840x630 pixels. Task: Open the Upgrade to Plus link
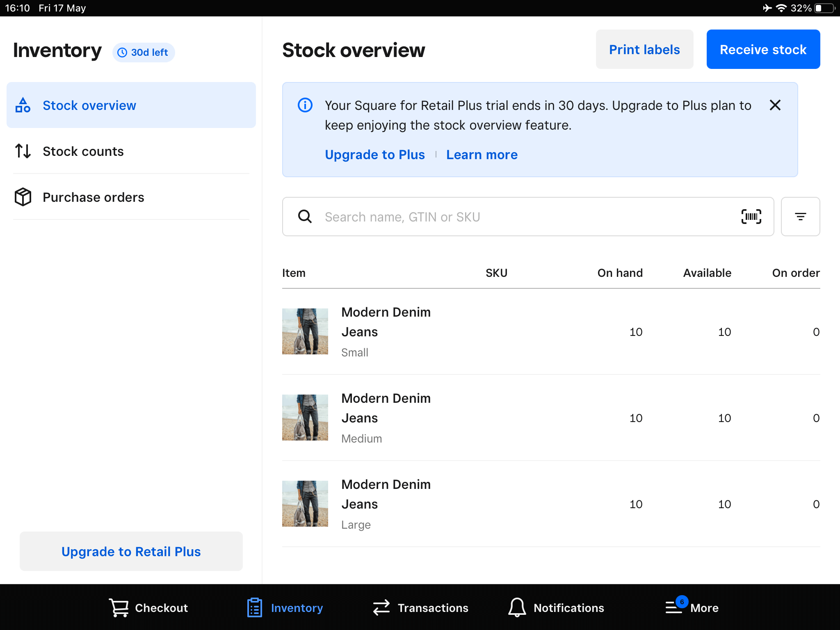374,155
